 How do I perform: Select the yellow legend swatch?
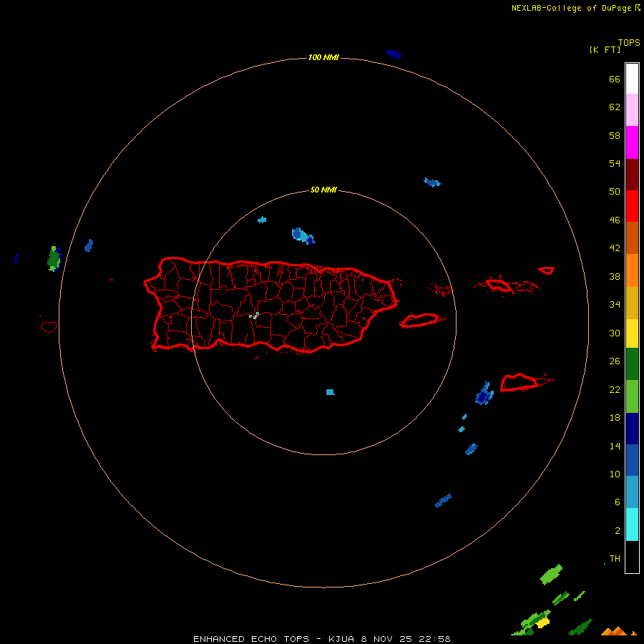click(632, 333)
